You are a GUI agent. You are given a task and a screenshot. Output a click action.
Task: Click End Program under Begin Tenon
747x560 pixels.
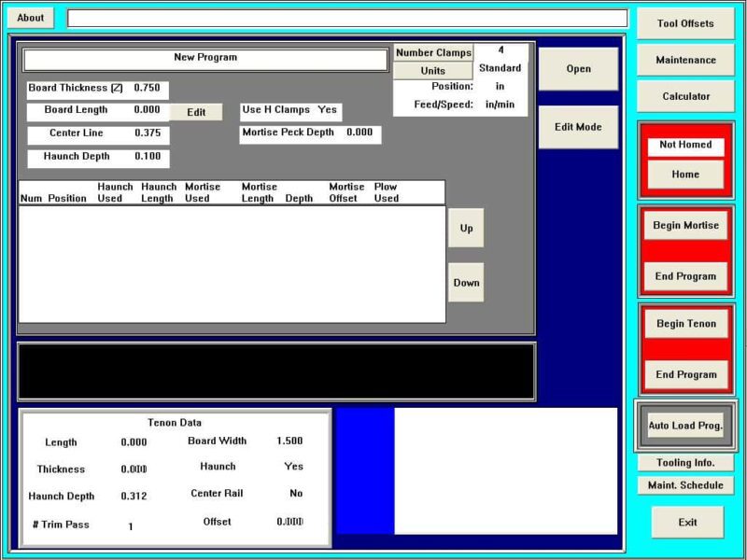point(685,374)
